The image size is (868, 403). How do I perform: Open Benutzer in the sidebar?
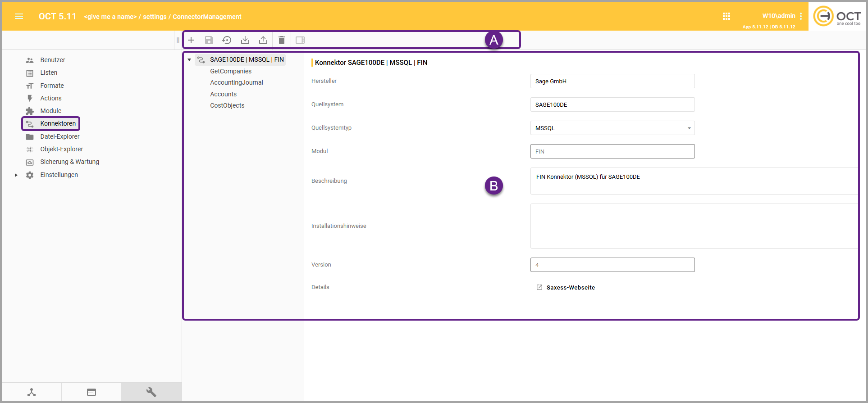coord(52,60)
